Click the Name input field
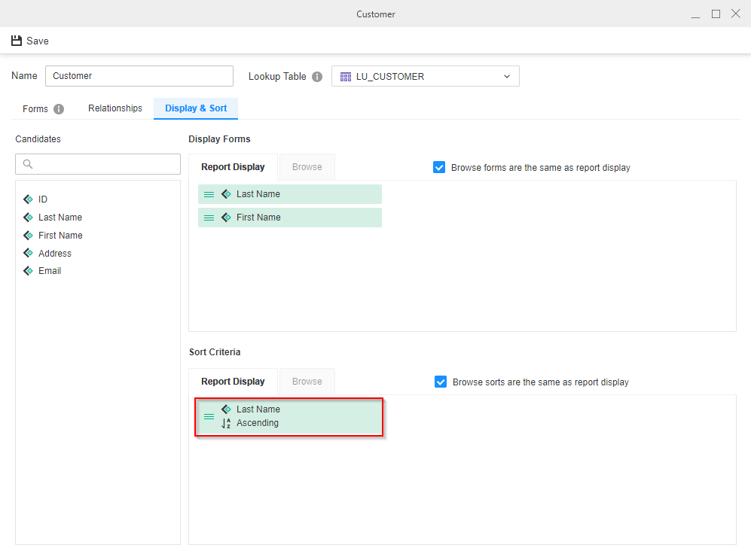 pos(139,76)
